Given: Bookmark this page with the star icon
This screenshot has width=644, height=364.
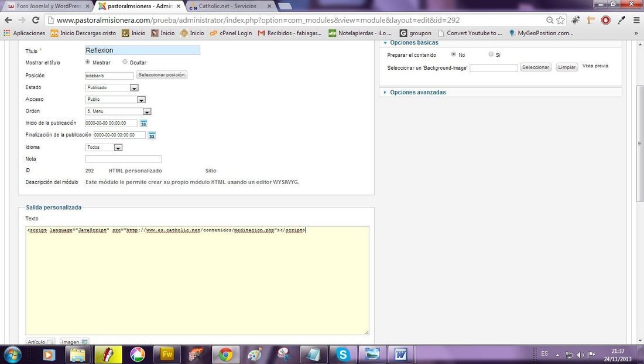Looking at the screenshot, I should pyautogui.click(x=560, y=20).
